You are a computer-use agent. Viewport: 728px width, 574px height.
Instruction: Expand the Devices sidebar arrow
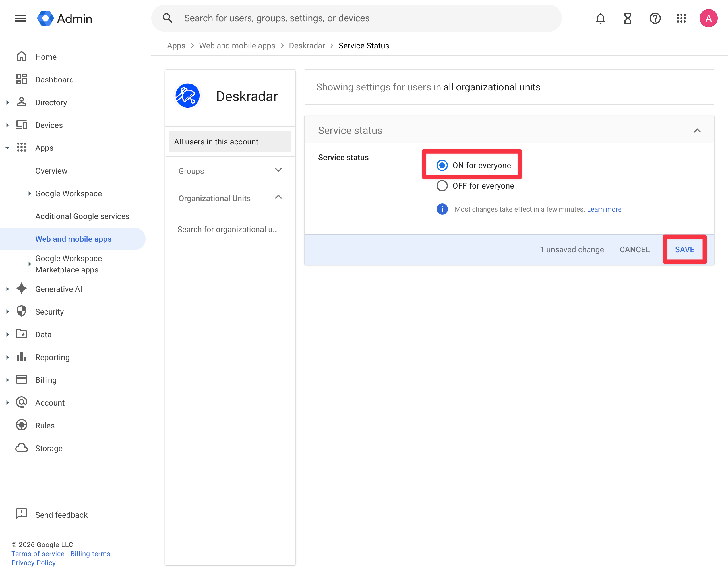[x=7, y=125]
